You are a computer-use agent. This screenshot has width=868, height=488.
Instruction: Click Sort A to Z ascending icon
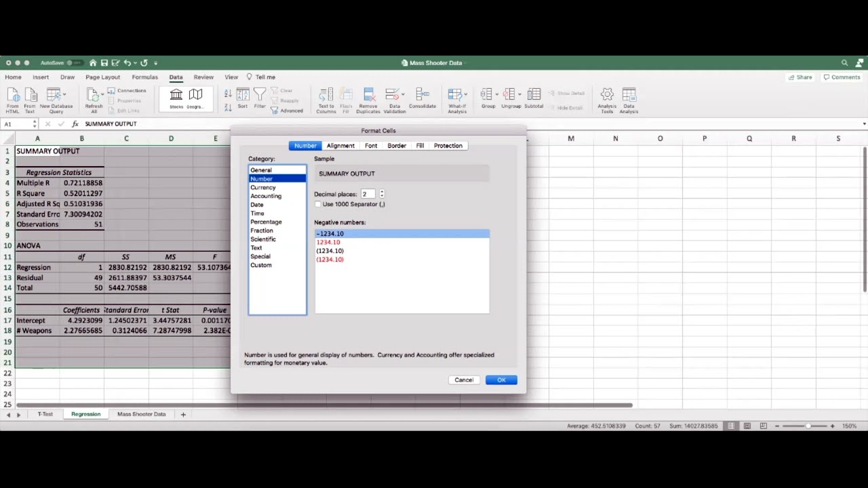228,94
